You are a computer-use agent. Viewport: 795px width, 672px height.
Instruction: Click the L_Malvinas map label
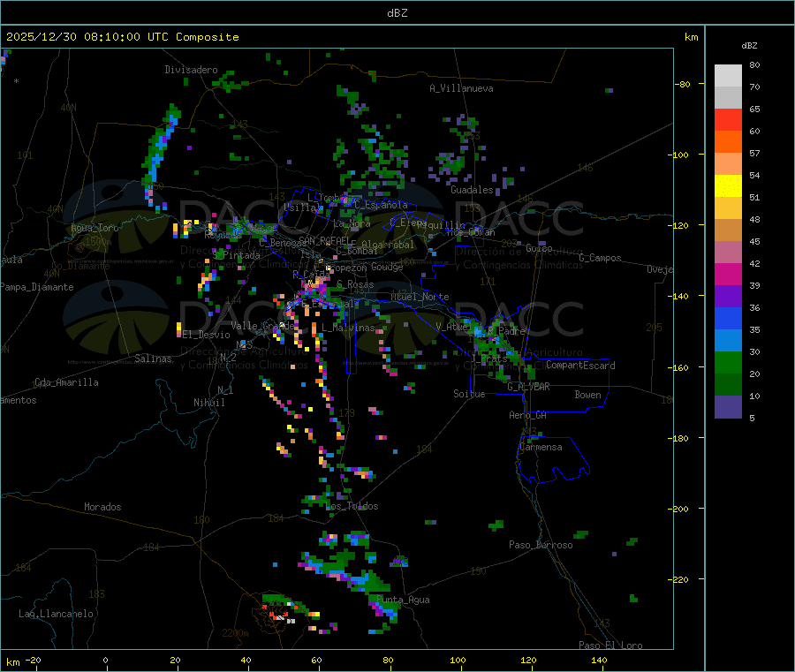[x=348, y=328]
